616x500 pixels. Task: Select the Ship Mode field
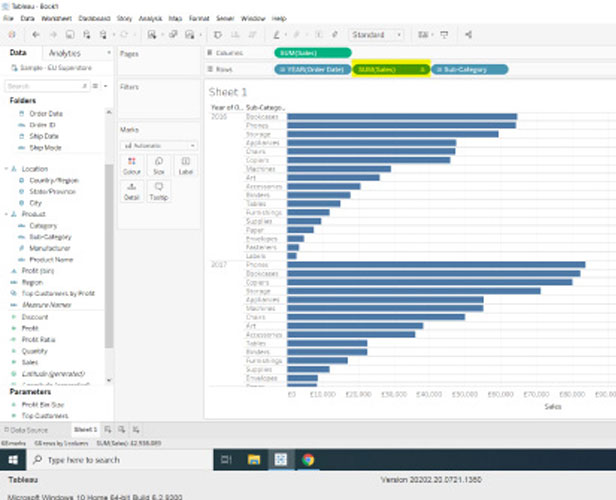point(45,148)
